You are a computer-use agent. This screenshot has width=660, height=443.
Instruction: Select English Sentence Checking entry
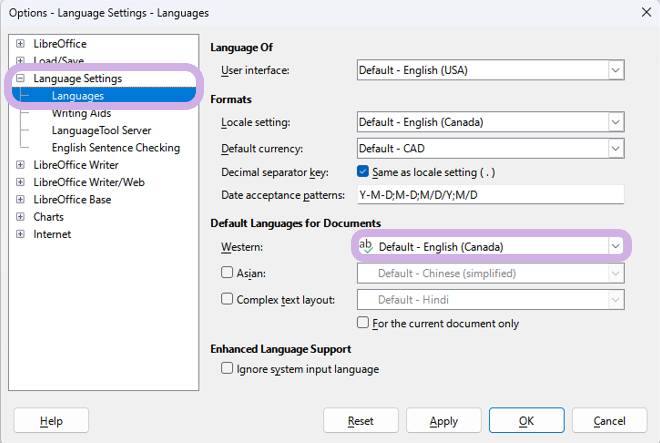coord(116,148)
